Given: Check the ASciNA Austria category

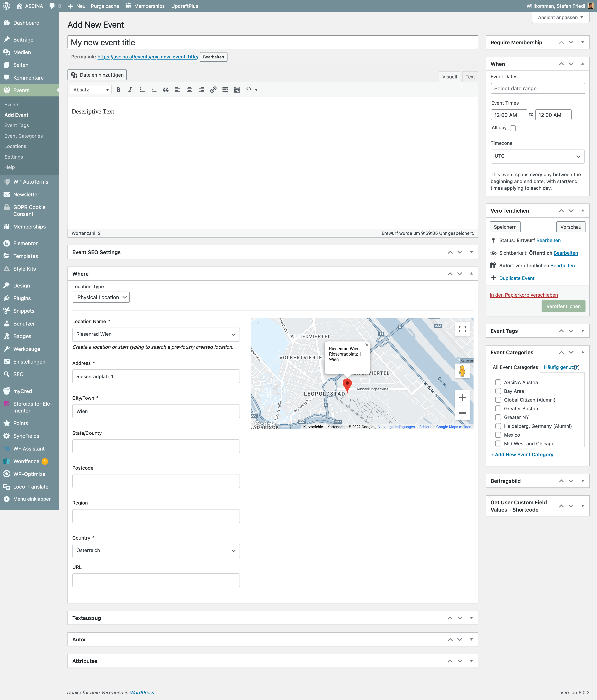Looking at the screenshot, I should [498, 382].
